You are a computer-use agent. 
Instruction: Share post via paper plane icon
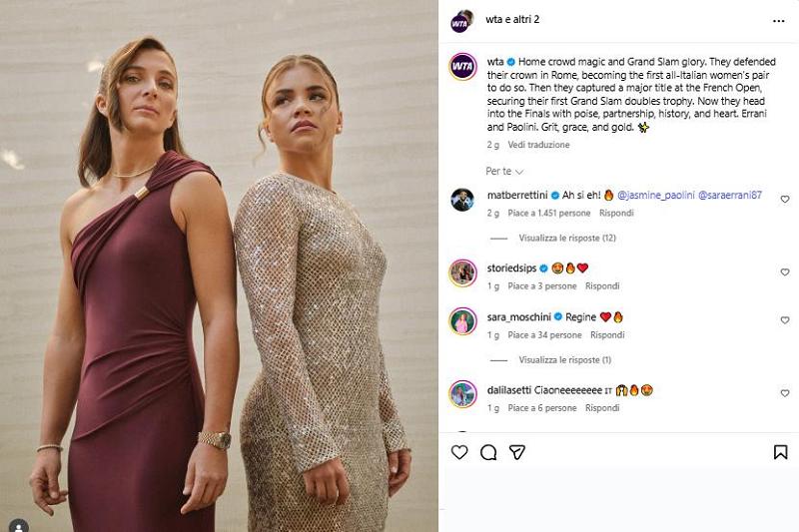517,452
